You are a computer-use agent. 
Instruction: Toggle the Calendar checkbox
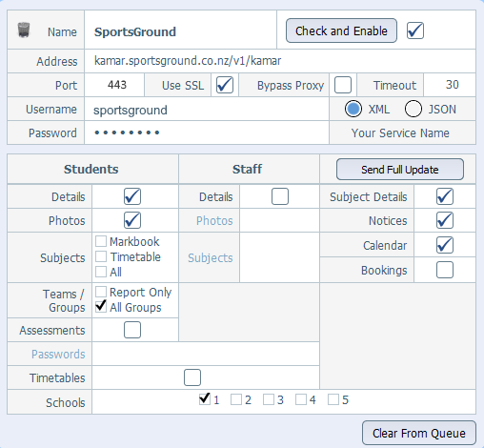click(x=445, y=245)
